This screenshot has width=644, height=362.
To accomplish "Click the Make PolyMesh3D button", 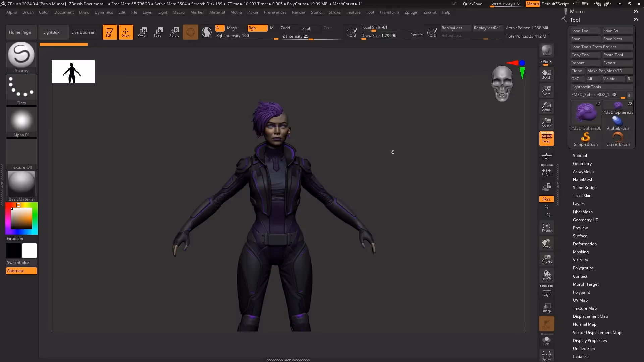I will [609, 71].
